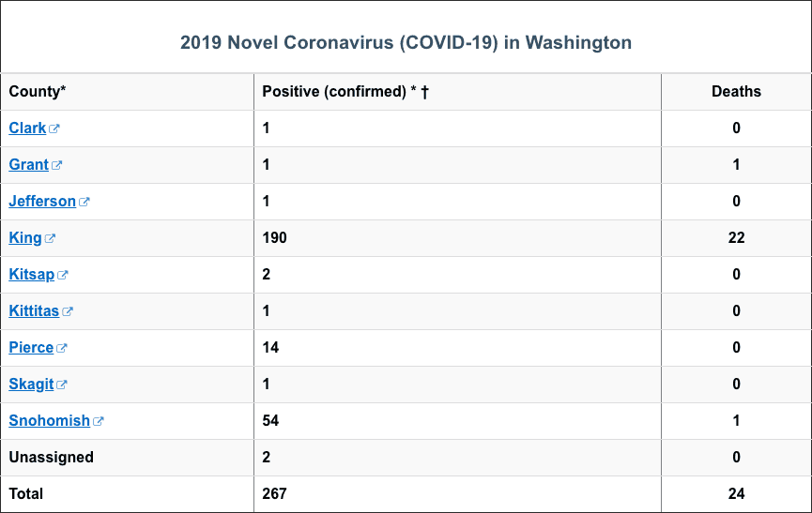Screen dimensions: 812x513
Task: Click external-link icon beside Snohomish
Action: 99,421
